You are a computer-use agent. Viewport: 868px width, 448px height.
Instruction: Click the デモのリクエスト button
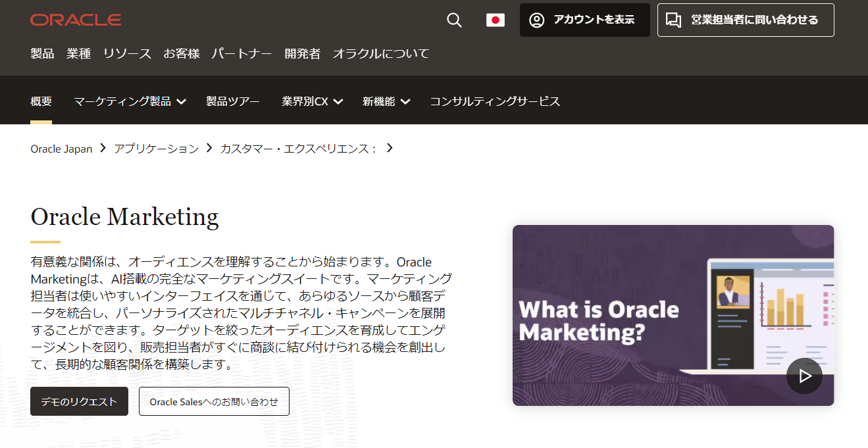pos(79,401)
